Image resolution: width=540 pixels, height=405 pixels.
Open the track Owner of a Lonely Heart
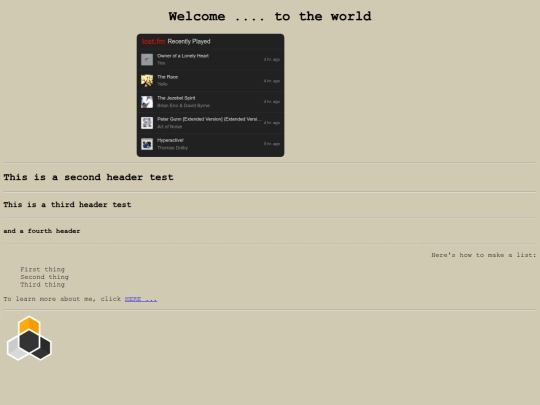point(183,56)
